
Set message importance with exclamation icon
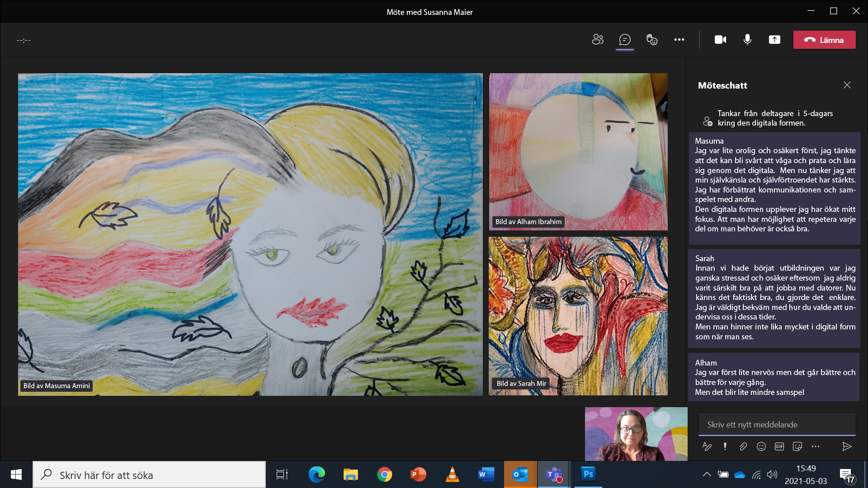point(725,446)
